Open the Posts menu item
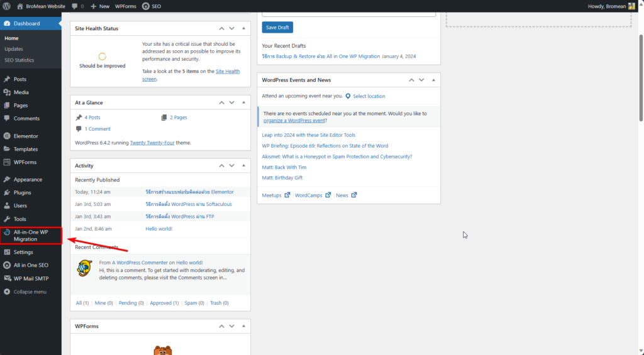The height and width of the screenshot is (355, 644). pos(20,79)
